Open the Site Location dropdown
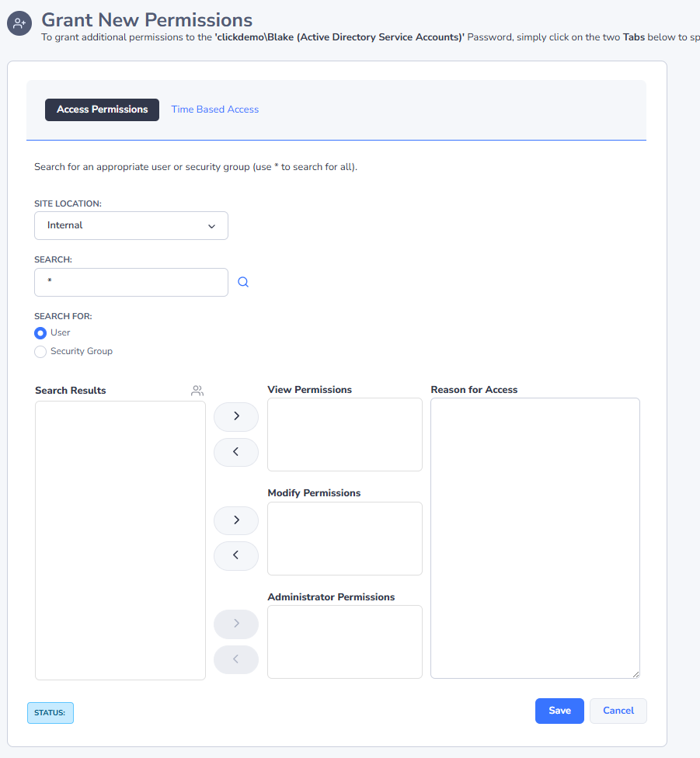Viewport: 700px width, 758px height. coord(131,225)
